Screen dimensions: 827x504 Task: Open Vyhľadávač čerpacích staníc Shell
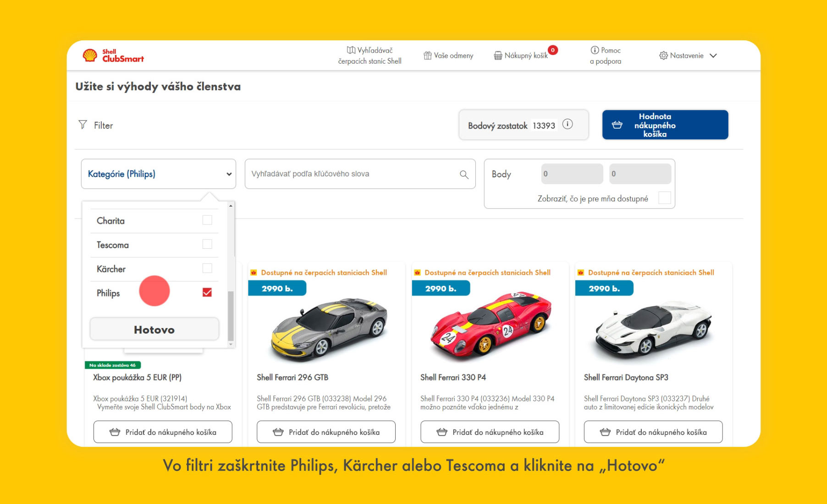tap(370, 55)
